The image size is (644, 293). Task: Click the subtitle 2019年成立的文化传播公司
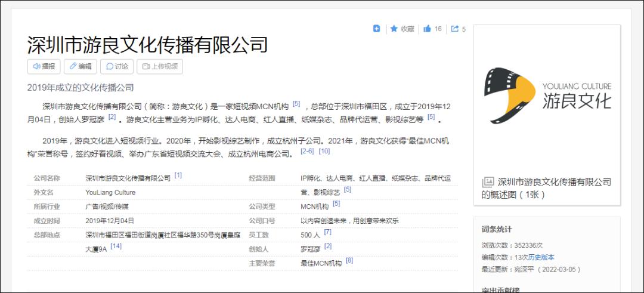(x=80, y=88)
